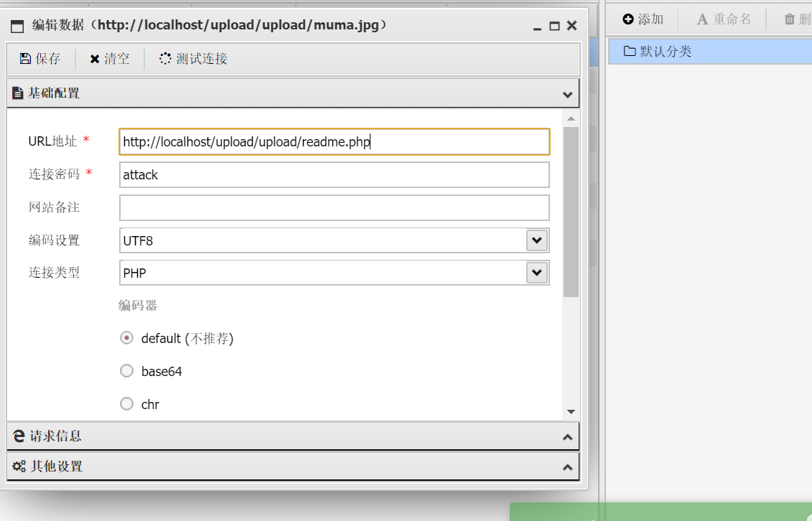Click the trash can delete icon
Screen dimensions: 812x521
click(x=790, y=19)
